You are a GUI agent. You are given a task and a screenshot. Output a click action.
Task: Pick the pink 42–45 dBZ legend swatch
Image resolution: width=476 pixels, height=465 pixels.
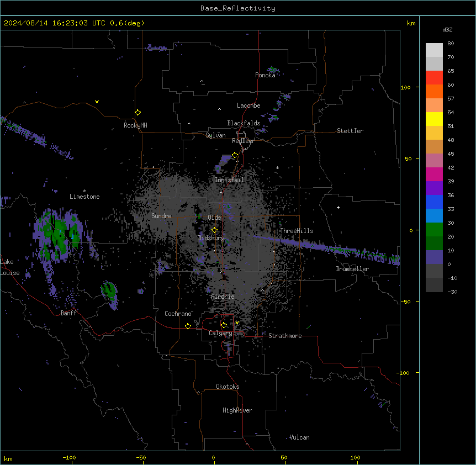pyautogui.click(x=434, y=161)
